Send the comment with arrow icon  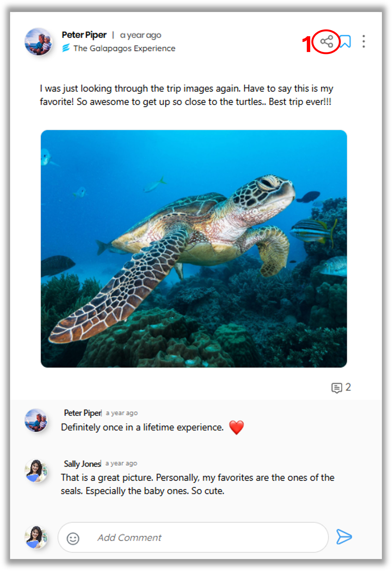tap(344, 537)
